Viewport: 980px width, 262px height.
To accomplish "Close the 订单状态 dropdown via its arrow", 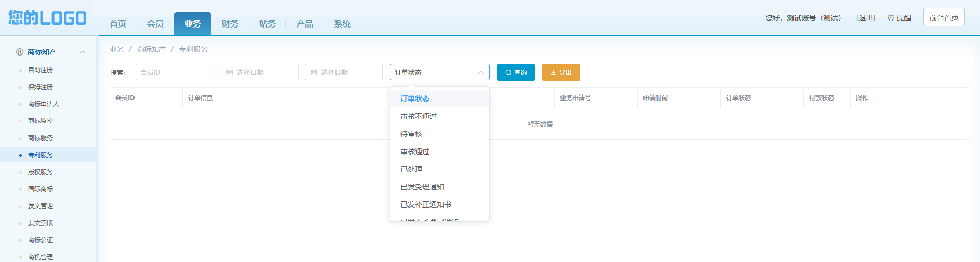I will [x=481, y=72].
